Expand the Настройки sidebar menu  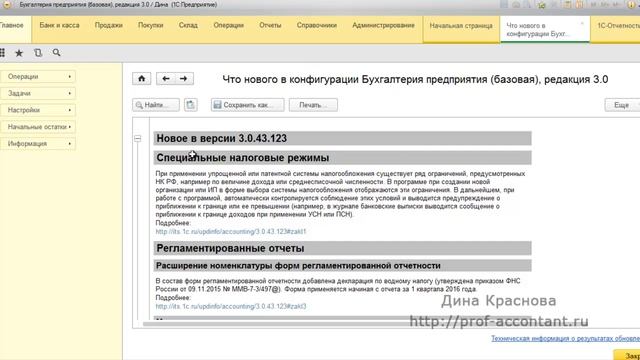pos(38,110)
